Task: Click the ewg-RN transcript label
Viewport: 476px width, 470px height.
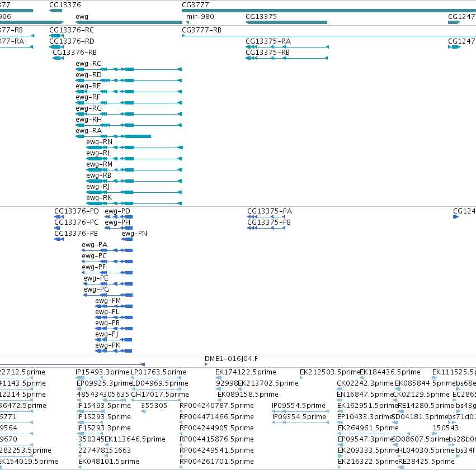Action: coord(99,142)
